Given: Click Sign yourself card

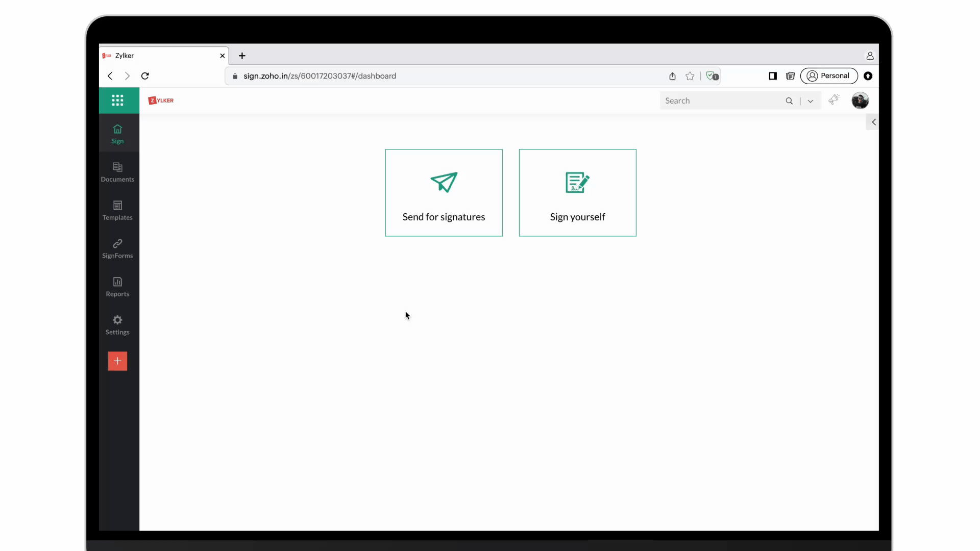Looking at the screenshot, I should point(577,192).
